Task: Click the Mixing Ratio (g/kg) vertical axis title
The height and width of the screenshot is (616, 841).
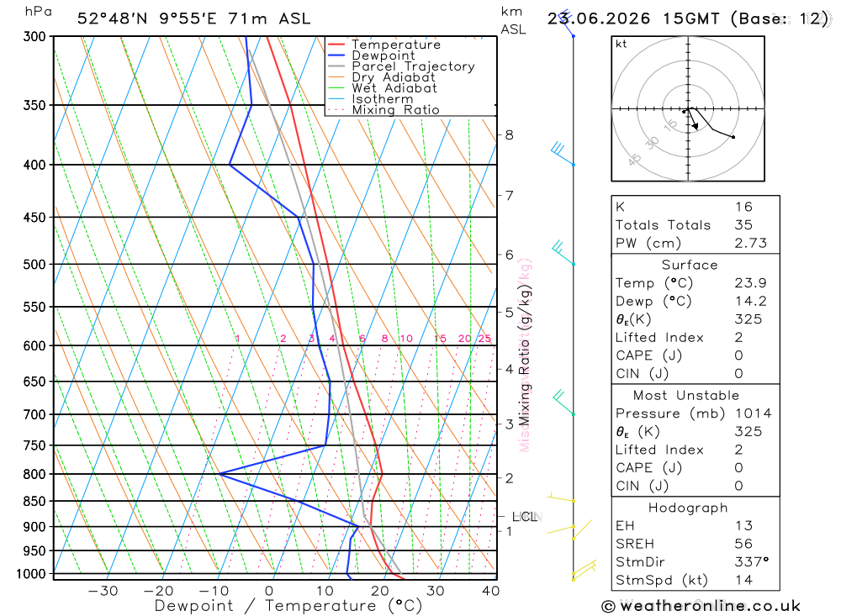Action: [524, 355]
